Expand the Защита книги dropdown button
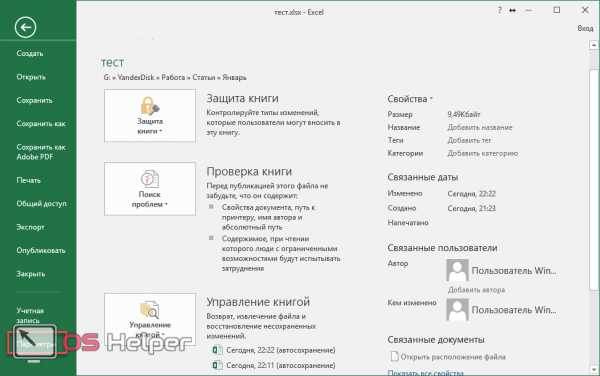Screen dimensions: 600x376 pos(150,116)
